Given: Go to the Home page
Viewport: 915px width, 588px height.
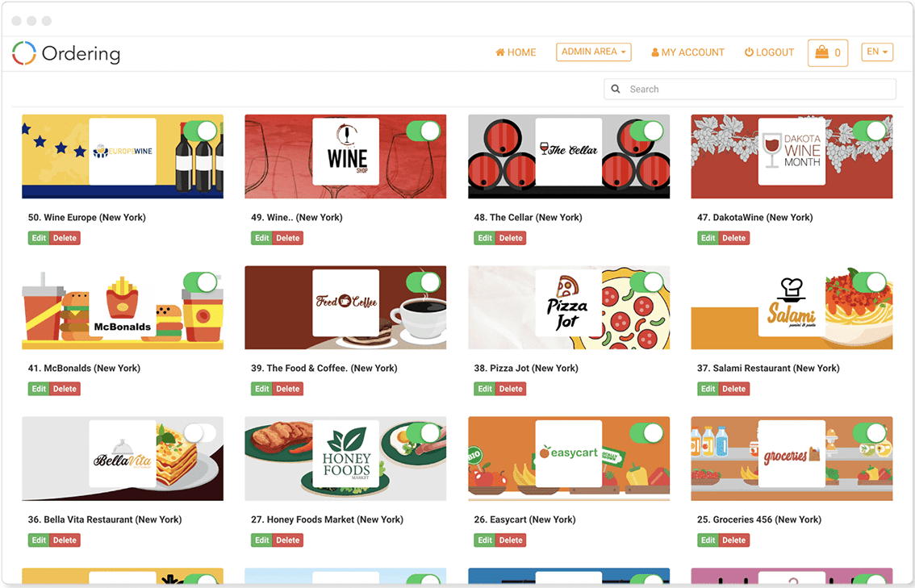Looking at the screenshot, I should point(516,52).
